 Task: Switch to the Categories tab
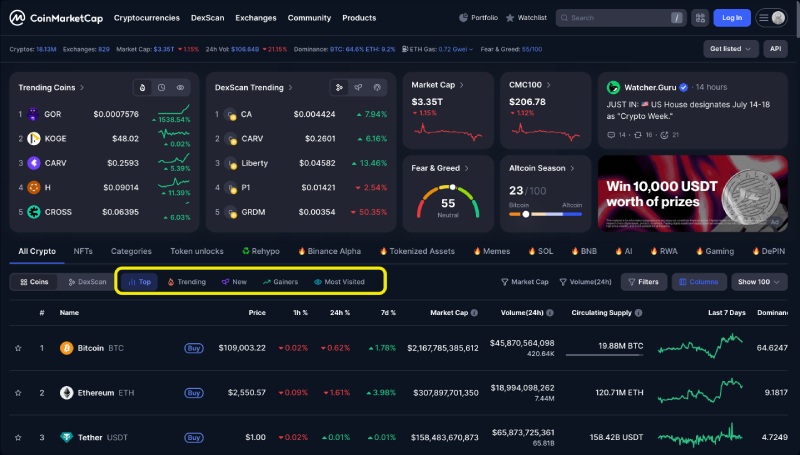131,251
